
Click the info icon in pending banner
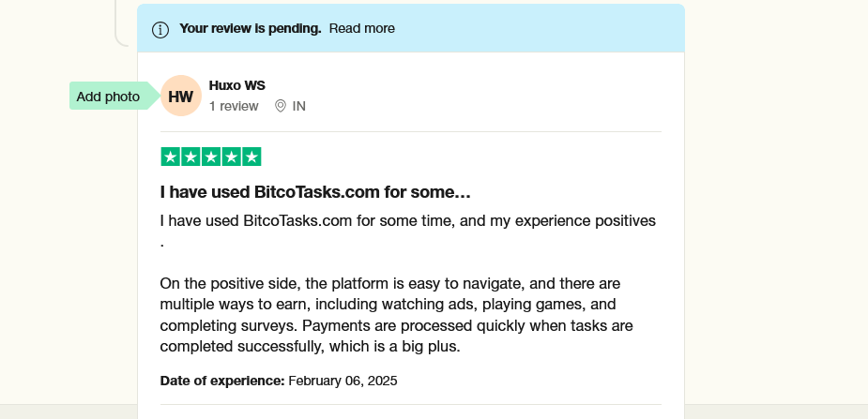tap(160, 30)
